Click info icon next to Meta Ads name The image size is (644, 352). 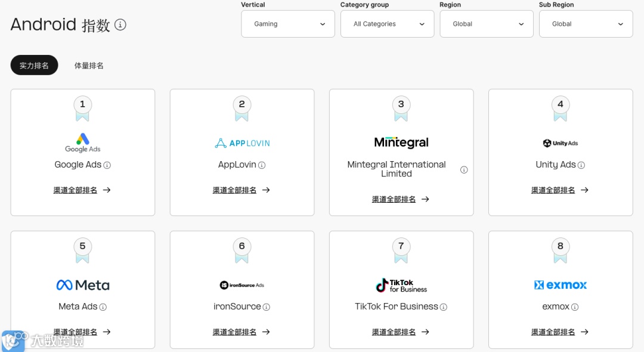click(x=103, y=307)
